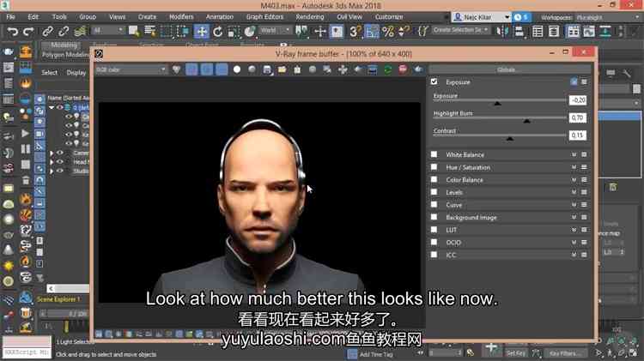Click the V-Ray frame buffer window icon
The image size is (644, 361).
coord(99,54)
